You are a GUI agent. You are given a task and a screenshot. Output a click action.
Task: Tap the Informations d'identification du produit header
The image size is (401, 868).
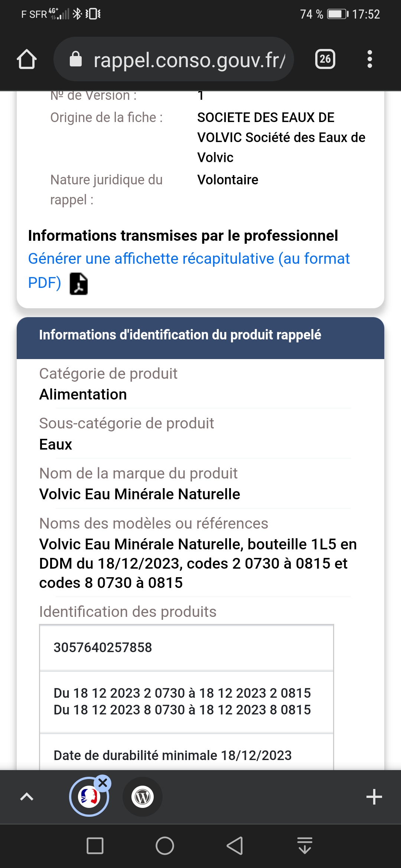[200, 338]
